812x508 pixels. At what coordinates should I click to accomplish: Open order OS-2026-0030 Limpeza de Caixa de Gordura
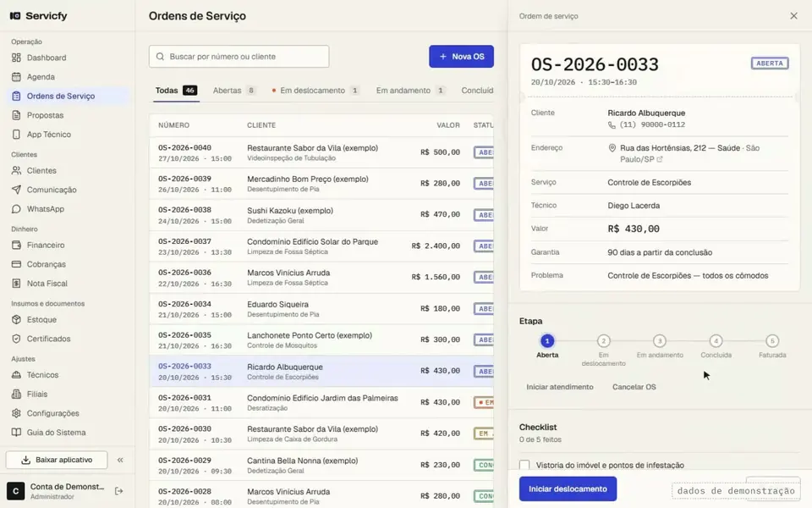(x=321, y=434)
